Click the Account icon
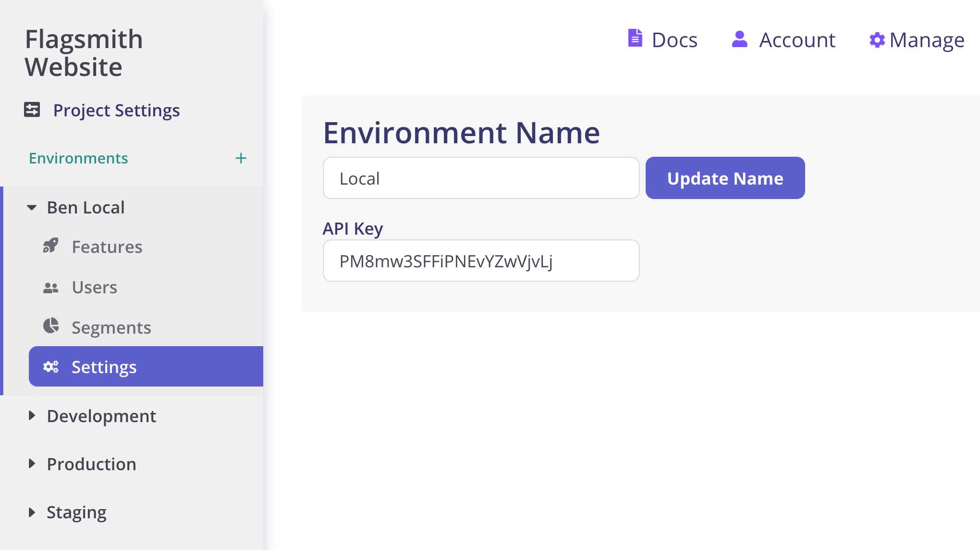Viewport: 980px width, 550px height. pos(738,39)
